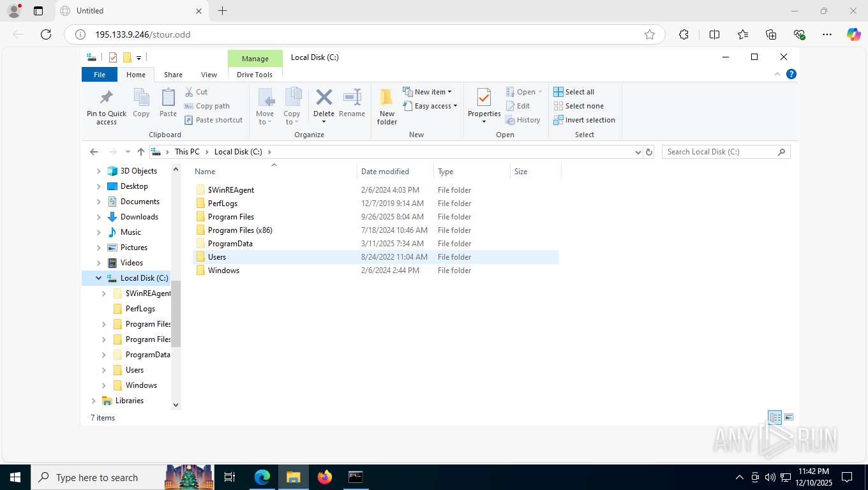Screen dimensions: 868x490
Task: Refresh the Local Disk (C:) folder view
Action: 649,152
